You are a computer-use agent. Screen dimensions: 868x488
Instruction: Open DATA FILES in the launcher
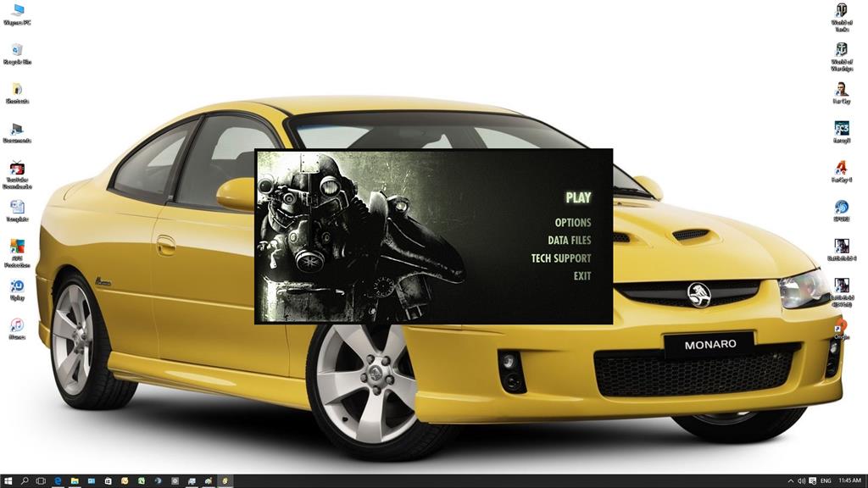pyautogui.click(x=569, y=240)
